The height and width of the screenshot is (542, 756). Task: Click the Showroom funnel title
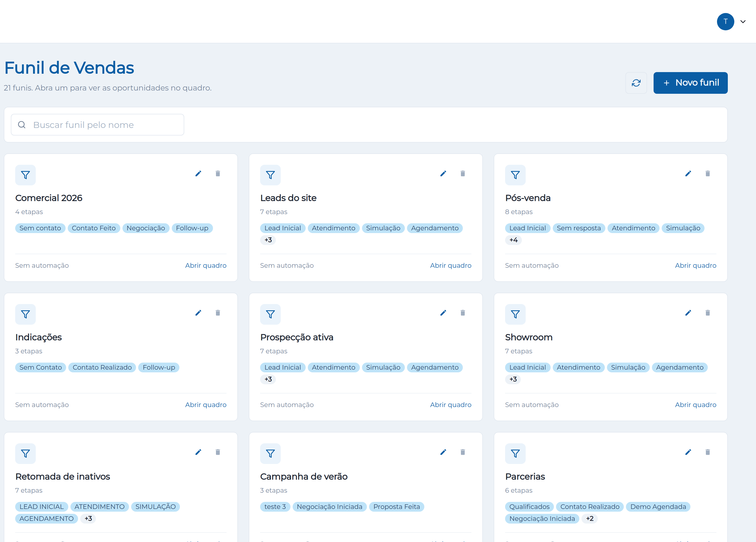click(x=529, y=337)
